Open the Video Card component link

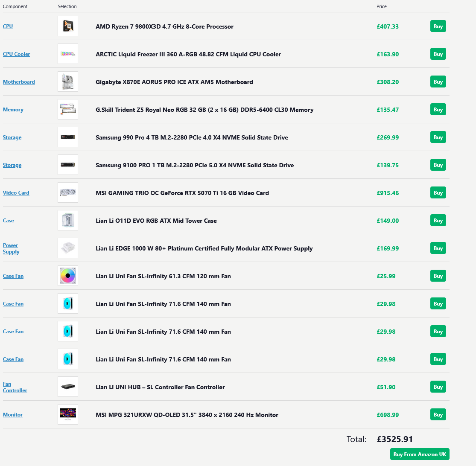16,192
